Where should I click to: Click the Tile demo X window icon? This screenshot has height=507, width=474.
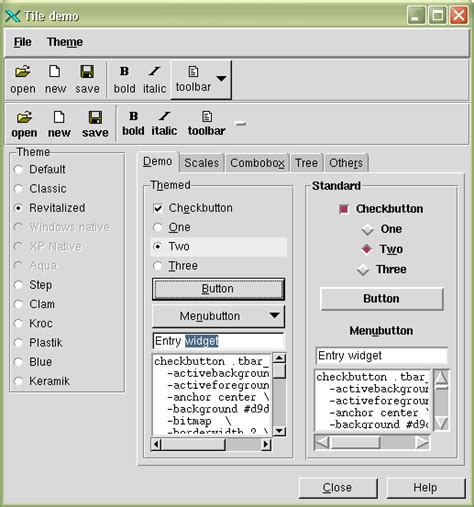pos(13,16)
